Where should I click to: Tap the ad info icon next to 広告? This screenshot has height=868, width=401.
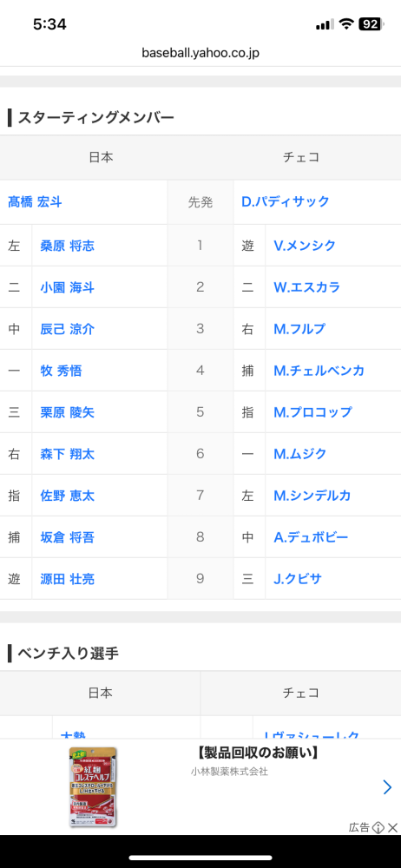coord(378,827)
